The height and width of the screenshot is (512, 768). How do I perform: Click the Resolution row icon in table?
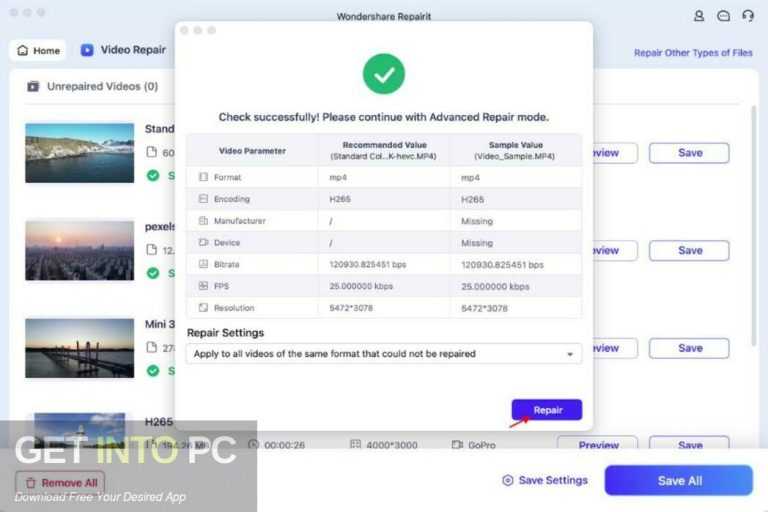[x=204, y=308]
